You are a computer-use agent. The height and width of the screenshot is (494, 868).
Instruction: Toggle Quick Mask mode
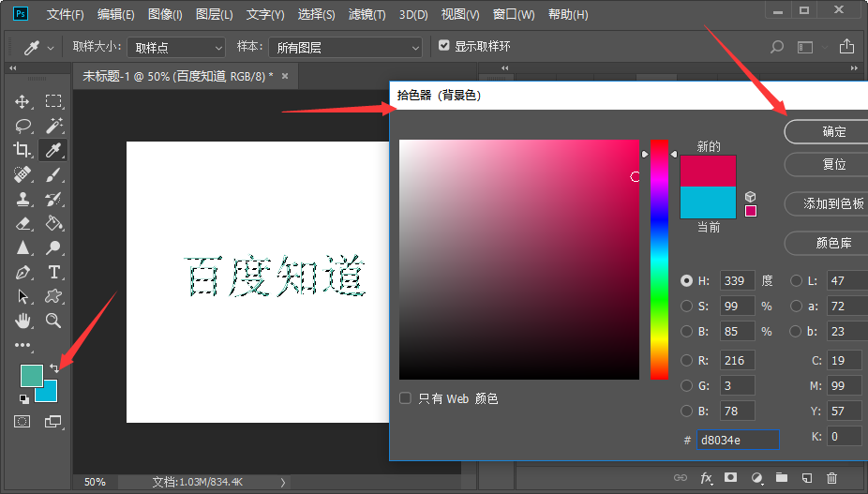point(22,422)
